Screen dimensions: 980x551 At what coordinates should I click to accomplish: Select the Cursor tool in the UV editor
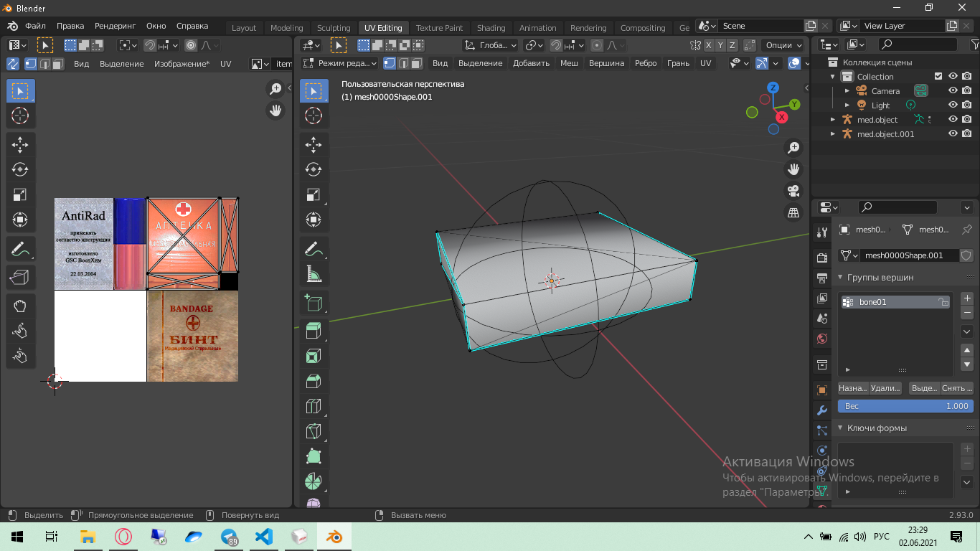tap(20, 116)
